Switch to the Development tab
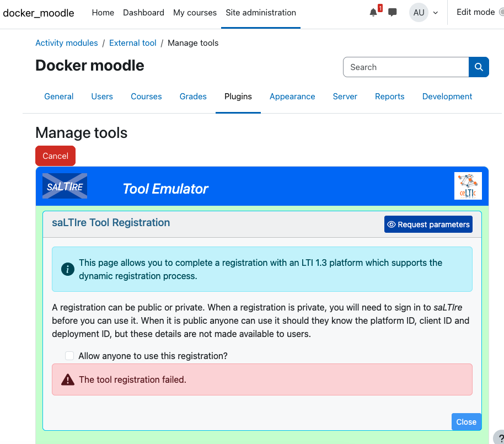Screen dimensions: 504x444 tap(447, 97)
